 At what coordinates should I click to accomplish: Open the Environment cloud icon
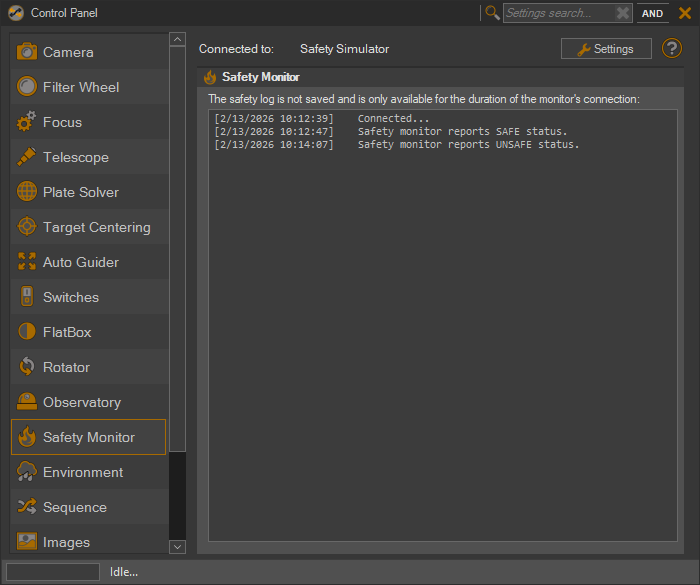pos(27,472)
